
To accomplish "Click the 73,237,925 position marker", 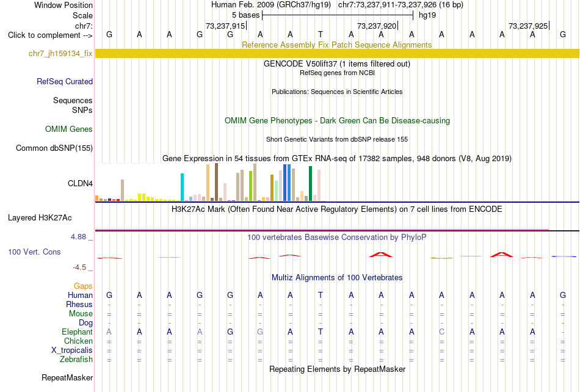I will [x=529, y=26].
